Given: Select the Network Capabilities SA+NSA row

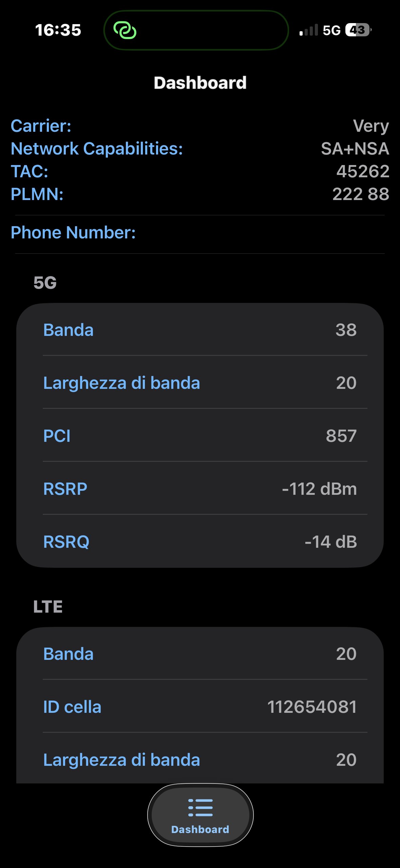Looking at the screenshot, I should point(200,149).
